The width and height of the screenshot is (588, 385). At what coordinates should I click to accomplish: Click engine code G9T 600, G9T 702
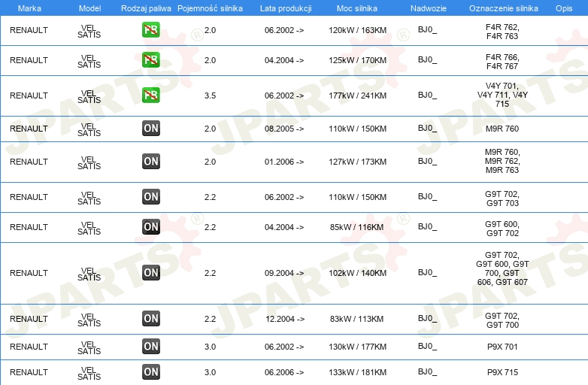[502, 229]
